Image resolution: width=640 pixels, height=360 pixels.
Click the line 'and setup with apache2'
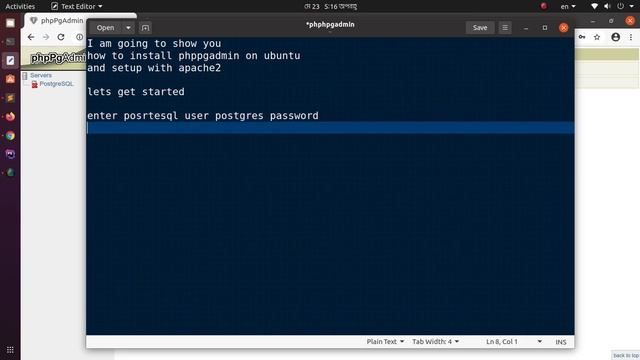(154, 68)
